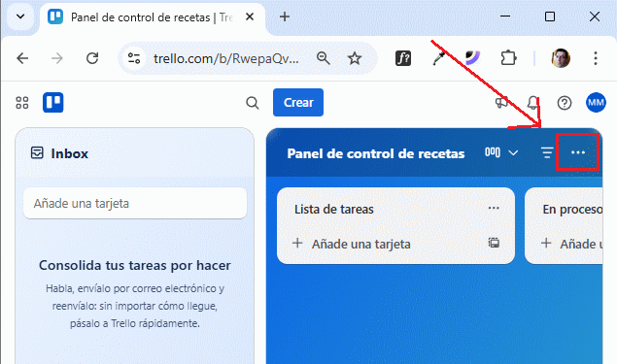Image resolution: width=617 pixels, height=364 pixels.
Task: Open 'Lista de tareas' list actions menu
Action: pyautogui.click(x=494, y=208)
